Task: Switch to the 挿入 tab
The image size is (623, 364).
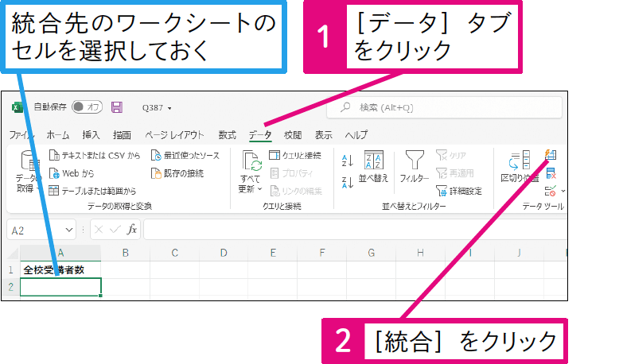Action: [x=91, y=135]
